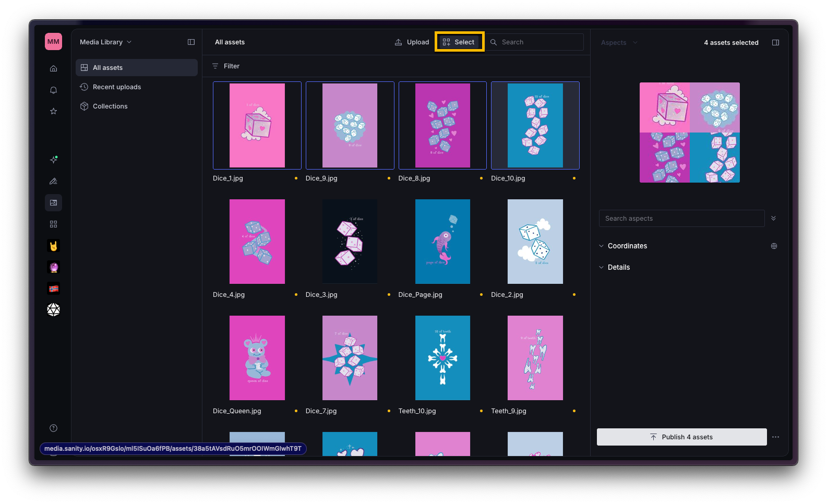
Task: Open the white polyhedron app icon
Action: (x=53, y=310)
